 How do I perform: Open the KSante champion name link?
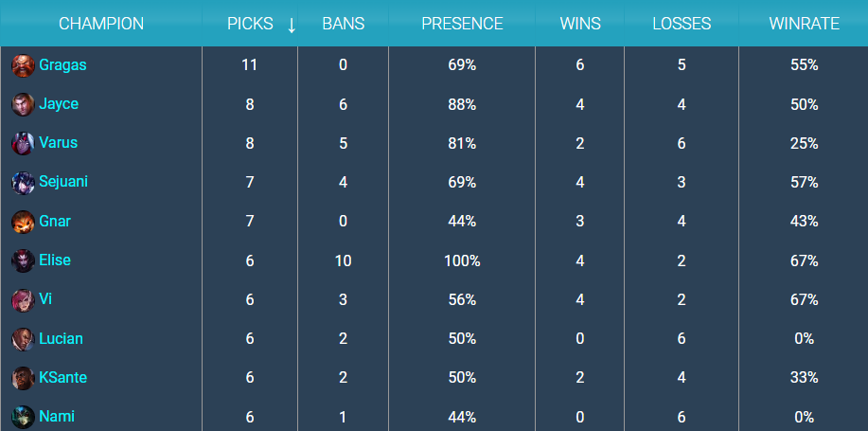tap(63, 377)
